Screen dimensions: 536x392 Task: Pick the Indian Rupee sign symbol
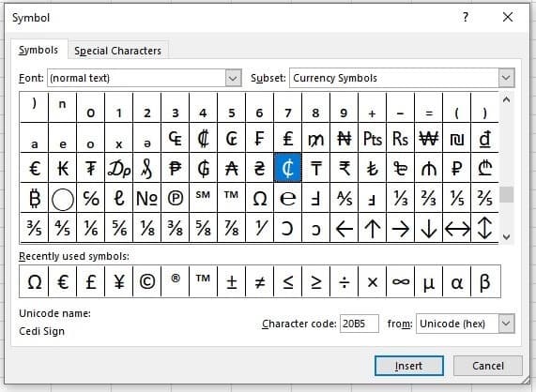coord(344,168)
